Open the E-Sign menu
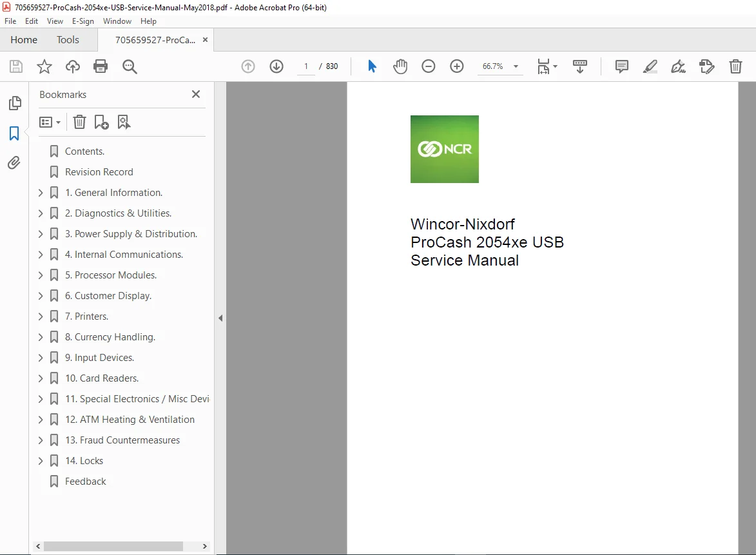This screenshot has width=756, height=555. point(83,21)
